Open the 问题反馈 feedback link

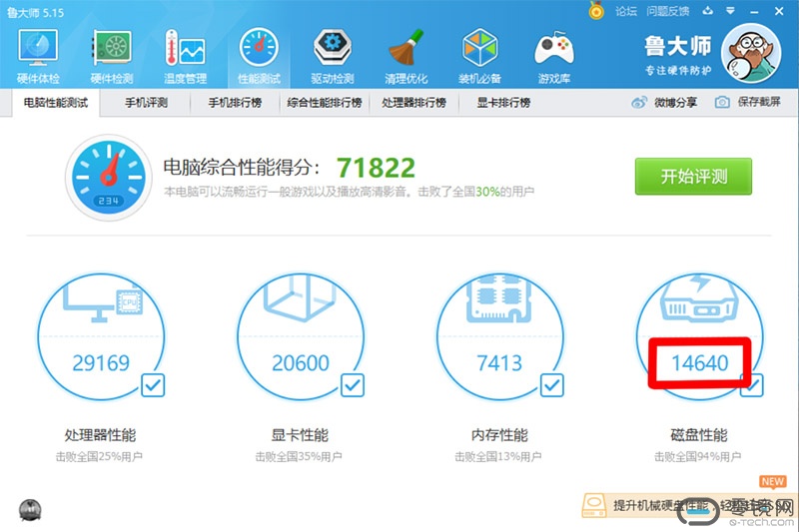pyautogui.click(x=668, y=11)
